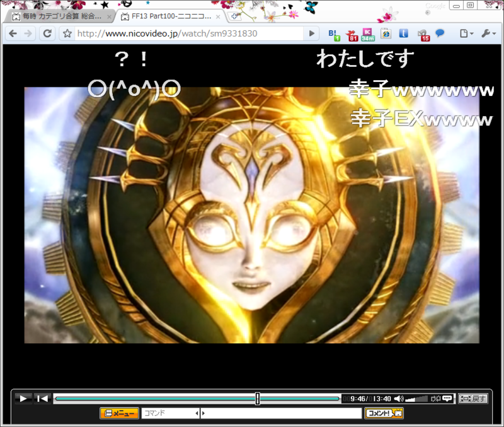Viewport: 504px width, 427px height.
Task: Reload the current page
Action: pos(48,33)
